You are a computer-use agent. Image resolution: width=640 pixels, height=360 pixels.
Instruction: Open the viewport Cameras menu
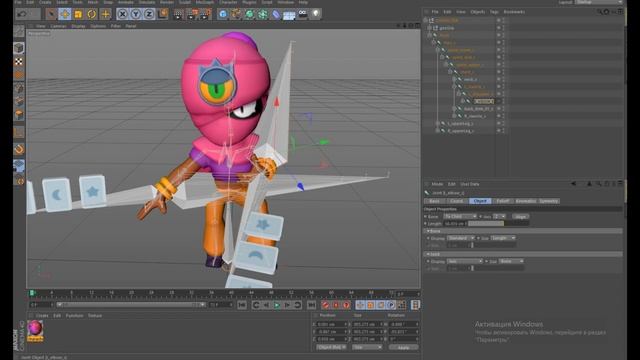point(58,26)
